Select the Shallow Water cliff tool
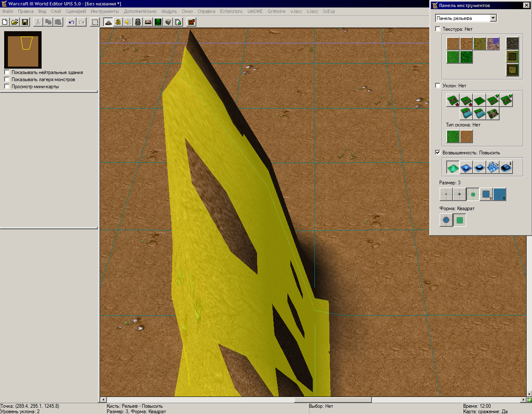Screen dimensions: 532x414 tap(479, 114)
